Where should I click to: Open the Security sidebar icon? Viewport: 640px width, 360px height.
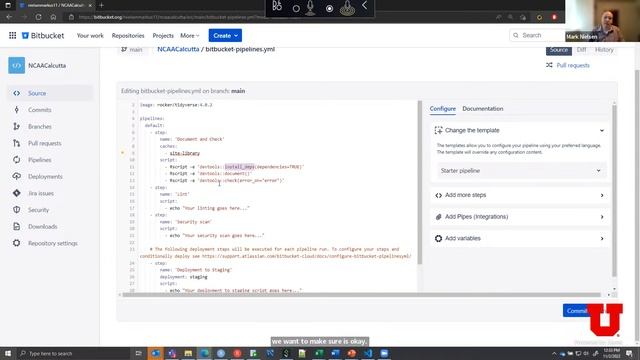16,210
